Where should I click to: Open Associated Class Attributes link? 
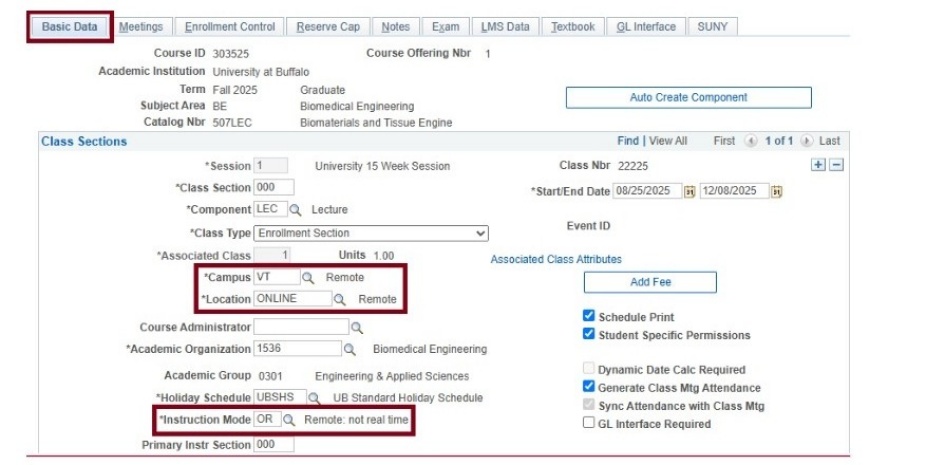[x=556, y=259]
